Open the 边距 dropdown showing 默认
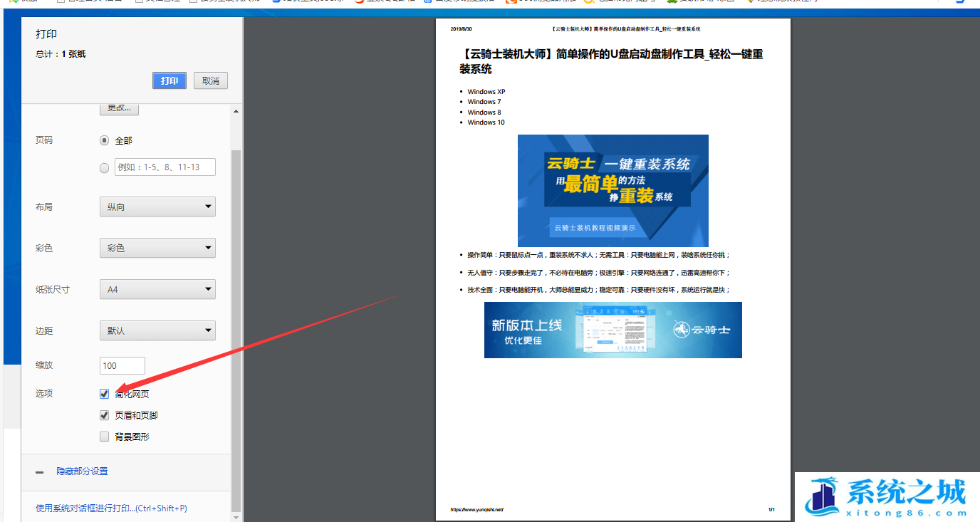The height and width of the screenshot is (522, 980). [x=157, y=330]
